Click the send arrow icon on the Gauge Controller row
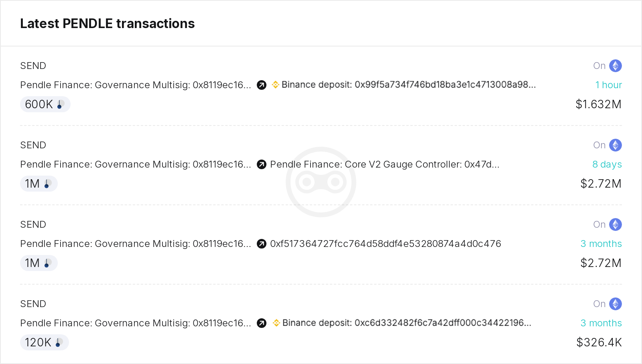This screenshot has height=364, width=642. click(261, 164)
